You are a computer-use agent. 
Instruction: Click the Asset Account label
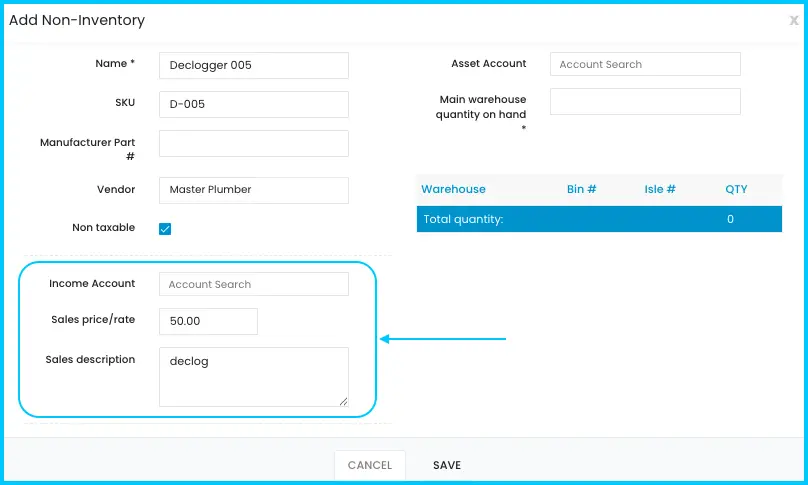(x=489, y=63)
